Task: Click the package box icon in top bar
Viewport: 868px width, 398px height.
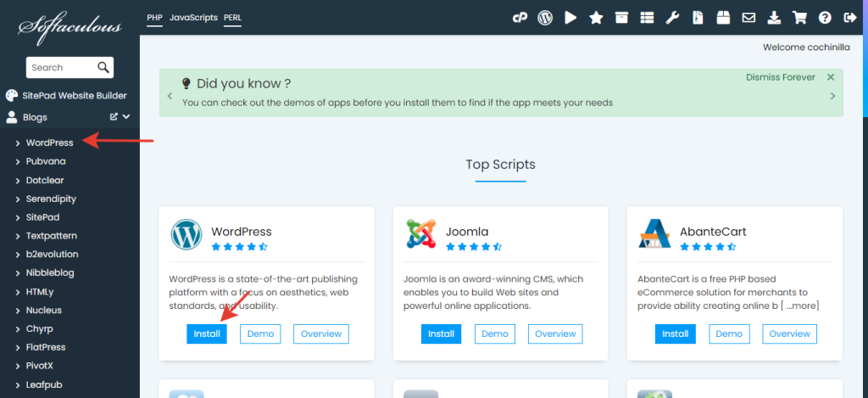Action: [723, 18]
